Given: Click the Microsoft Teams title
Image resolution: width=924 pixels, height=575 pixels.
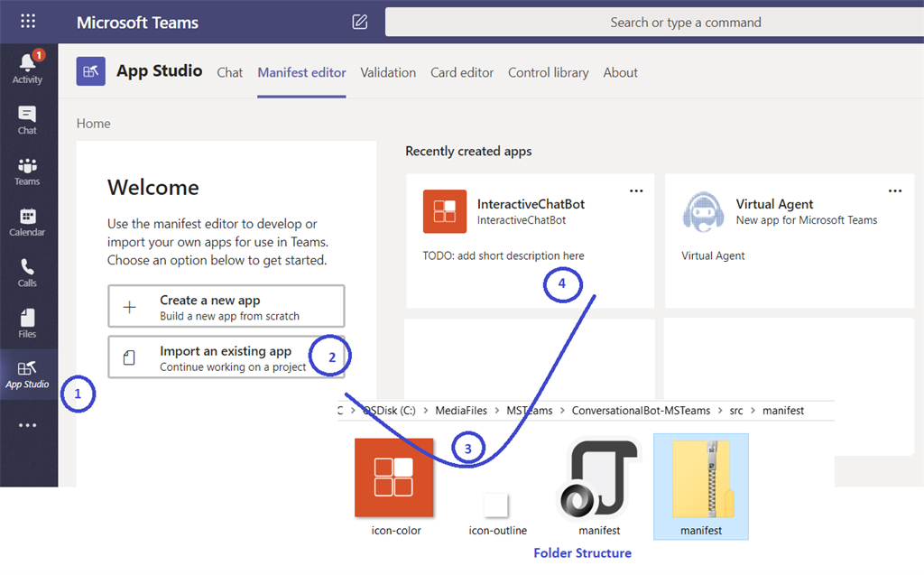Looking at the screenshot, I should pos(137,23).
